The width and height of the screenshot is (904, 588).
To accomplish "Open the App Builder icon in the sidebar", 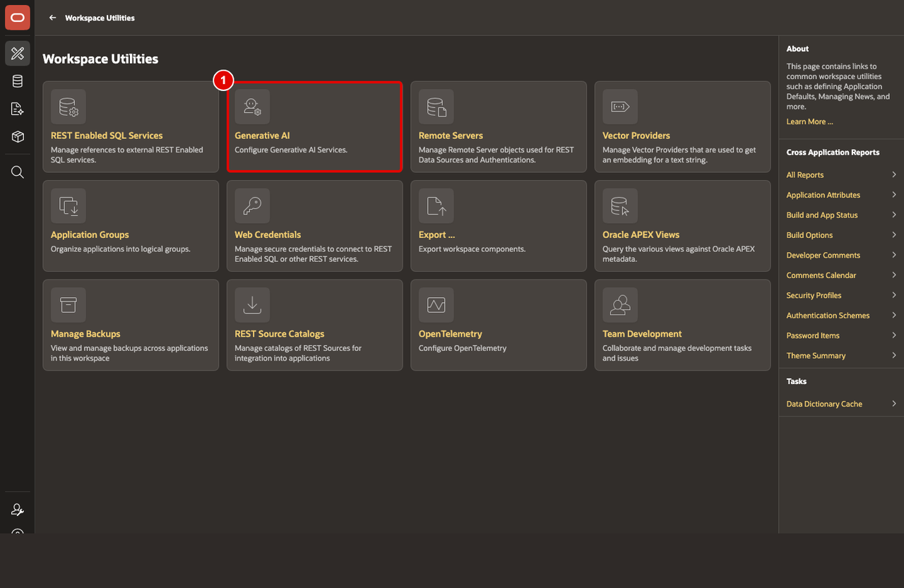I will [18, 54].
